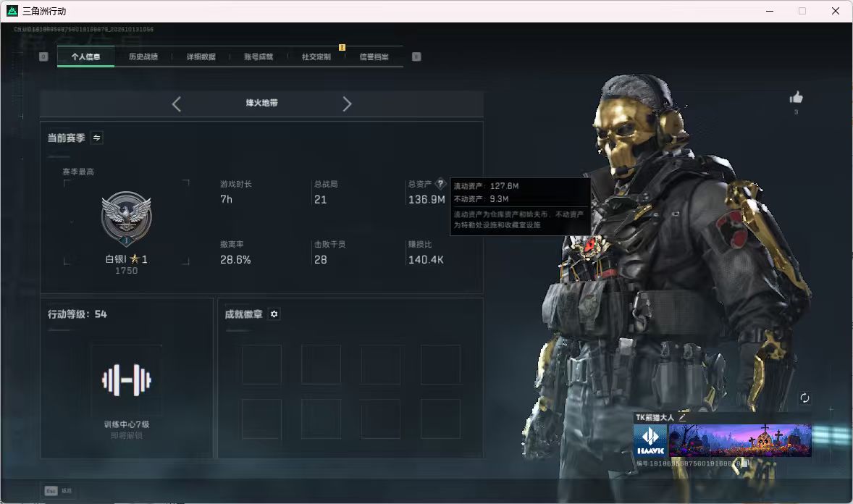
Task: Click the 撤离率 value 28.6%
Action: pos(235,260)
